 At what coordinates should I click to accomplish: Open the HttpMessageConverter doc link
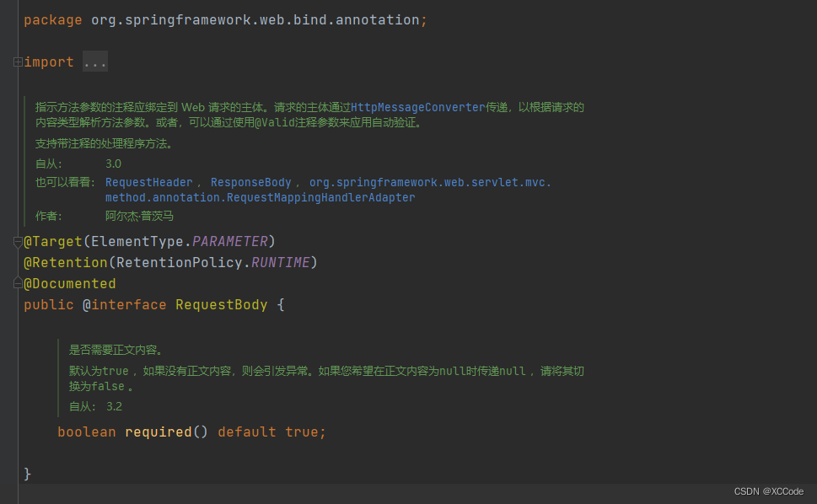coord(418,107)
